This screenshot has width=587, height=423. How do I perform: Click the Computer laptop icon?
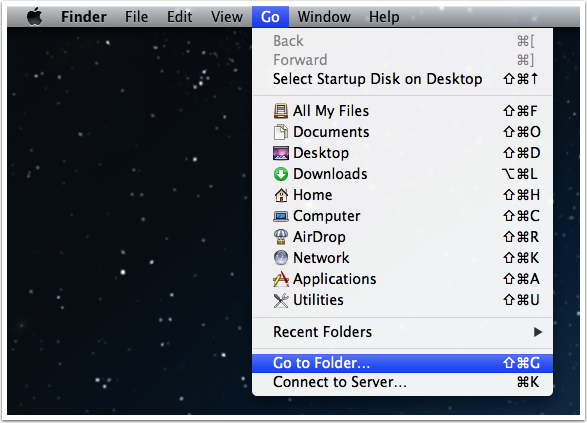pyautogui.click(x=281, y=216)
